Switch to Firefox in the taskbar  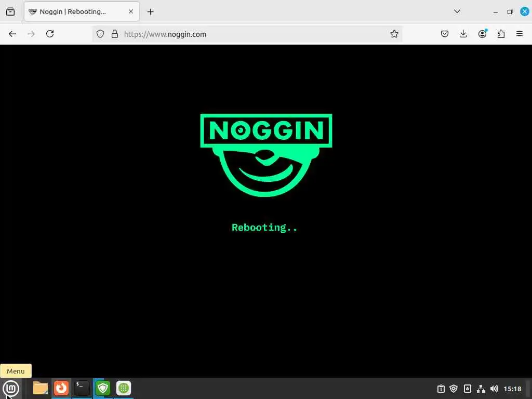coord(61,388)
